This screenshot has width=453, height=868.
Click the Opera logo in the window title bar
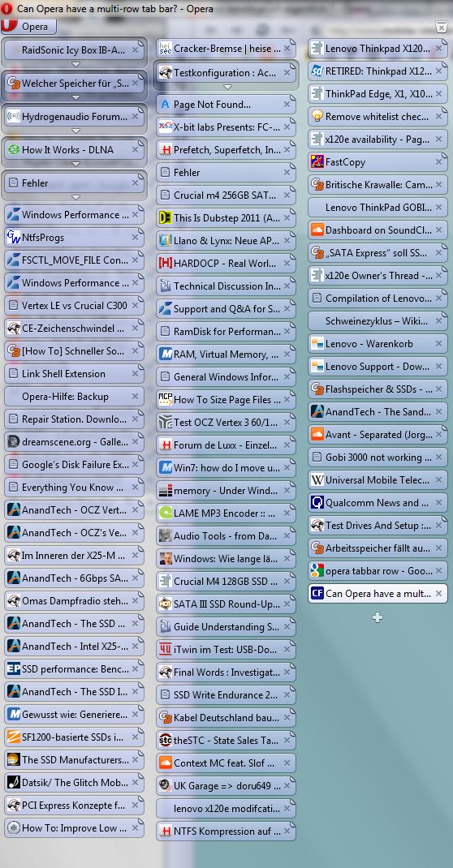click(8, 9)
